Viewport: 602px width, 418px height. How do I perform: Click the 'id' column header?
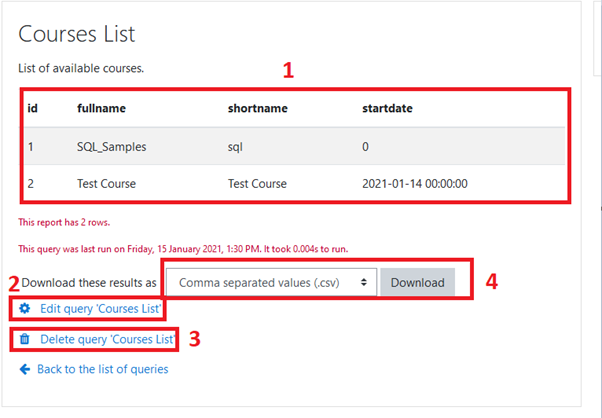click(x=32, y=108)
